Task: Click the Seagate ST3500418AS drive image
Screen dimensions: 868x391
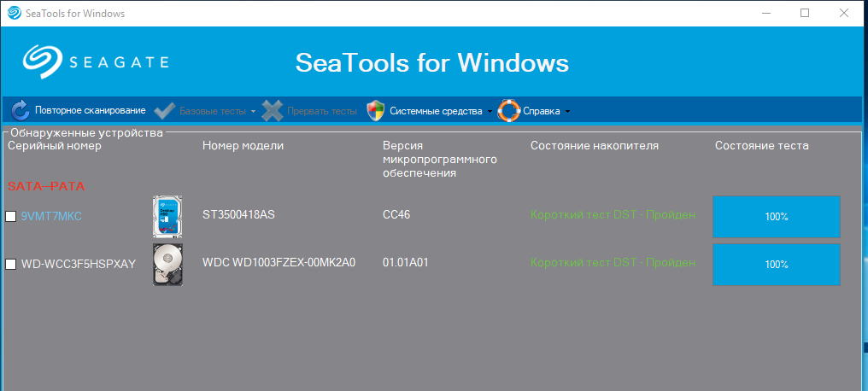Action: point(167,215)
